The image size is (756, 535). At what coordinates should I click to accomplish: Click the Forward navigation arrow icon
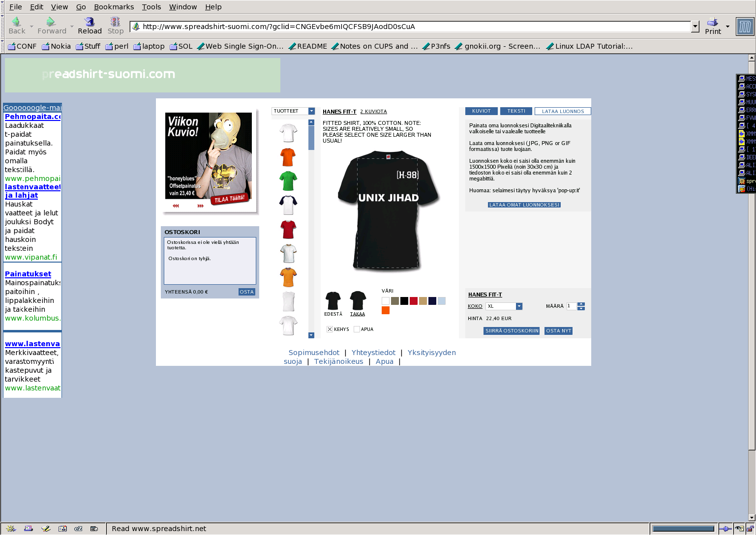coord(51,22)
